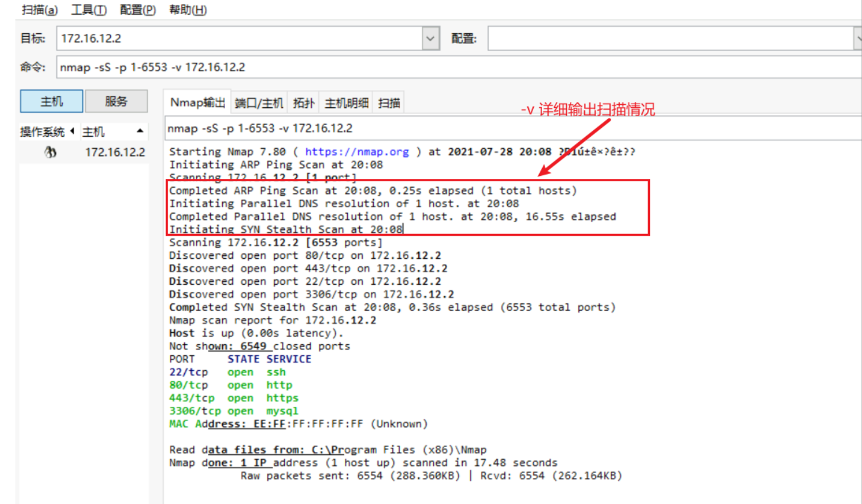862x504 pixels.
Task: Click 'Discovered open port 80/tcp' line
Action: click(305, 256)
